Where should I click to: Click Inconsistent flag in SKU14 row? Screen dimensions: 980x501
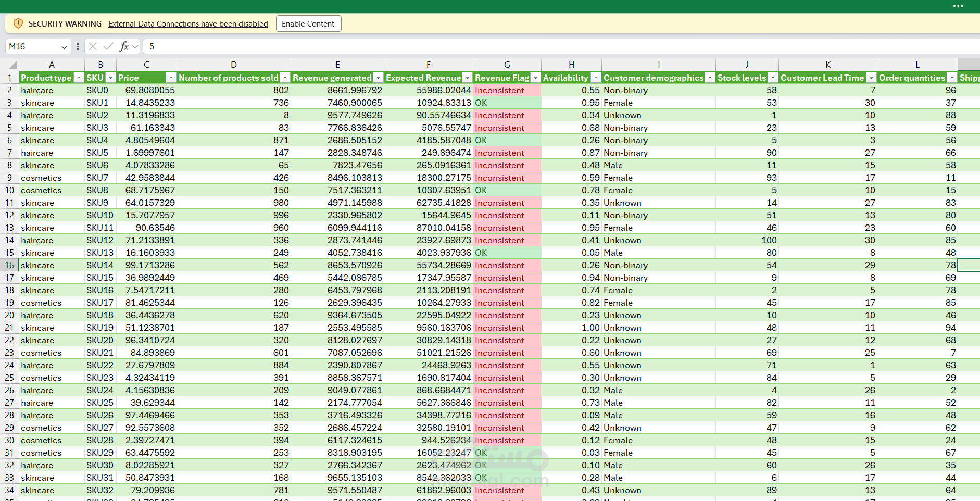[507, 265]
